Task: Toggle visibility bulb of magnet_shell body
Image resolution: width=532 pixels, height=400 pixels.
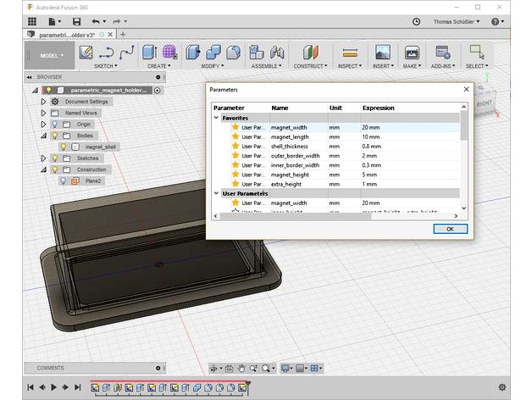Action: [x=64, y=147]
